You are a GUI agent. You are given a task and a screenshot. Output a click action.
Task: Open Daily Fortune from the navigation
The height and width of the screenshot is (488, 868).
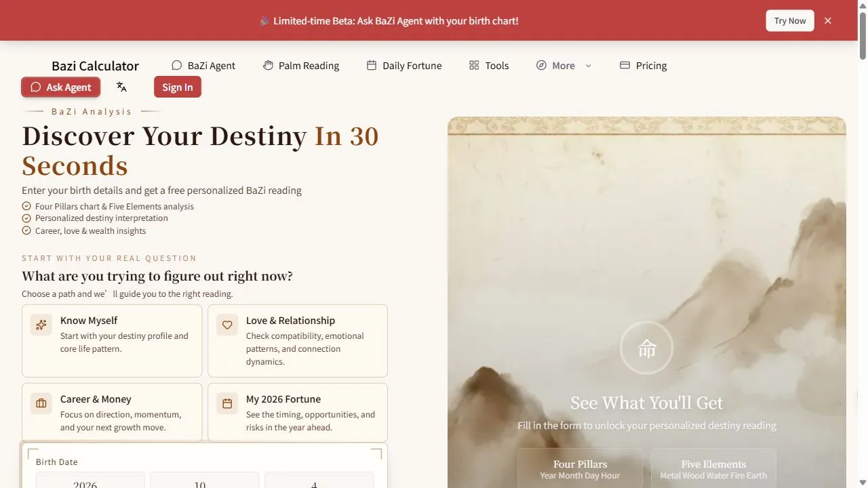click(x=404, y=66)
